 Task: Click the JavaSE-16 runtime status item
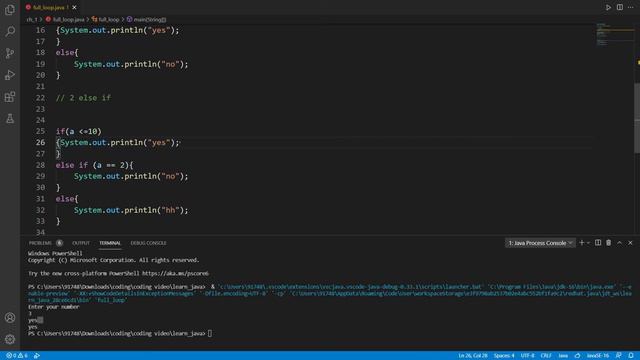tap(598, 356)
